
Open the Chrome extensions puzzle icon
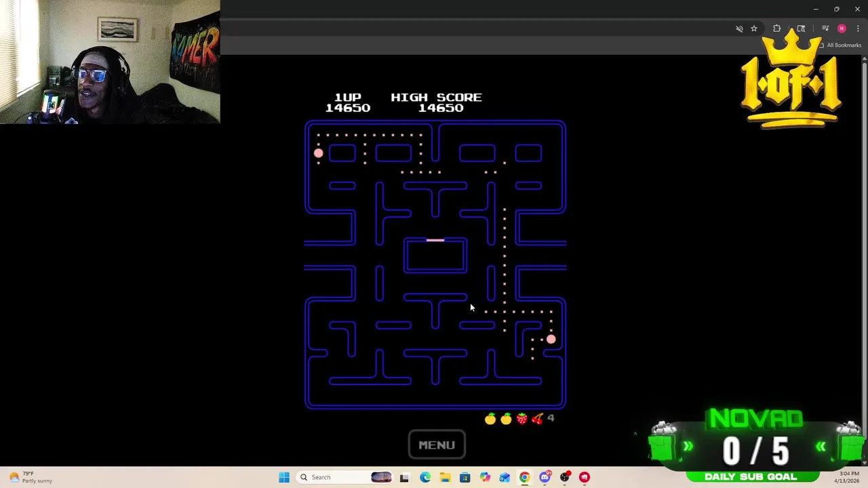[777, 28]
